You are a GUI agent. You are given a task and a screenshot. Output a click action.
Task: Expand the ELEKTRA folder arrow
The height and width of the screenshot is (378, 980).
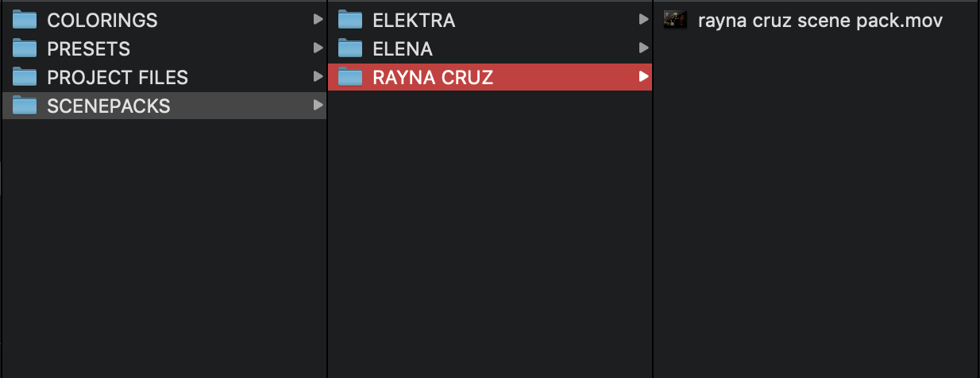(x=643, y=20)
